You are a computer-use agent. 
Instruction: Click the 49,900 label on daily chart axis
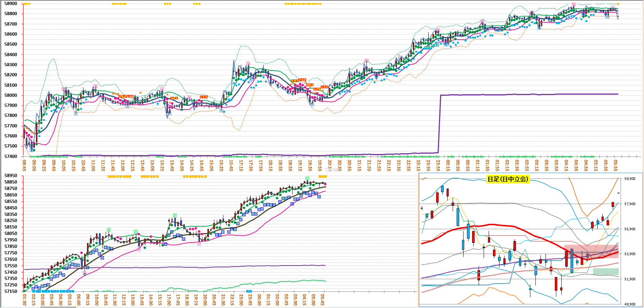point(630,304)
